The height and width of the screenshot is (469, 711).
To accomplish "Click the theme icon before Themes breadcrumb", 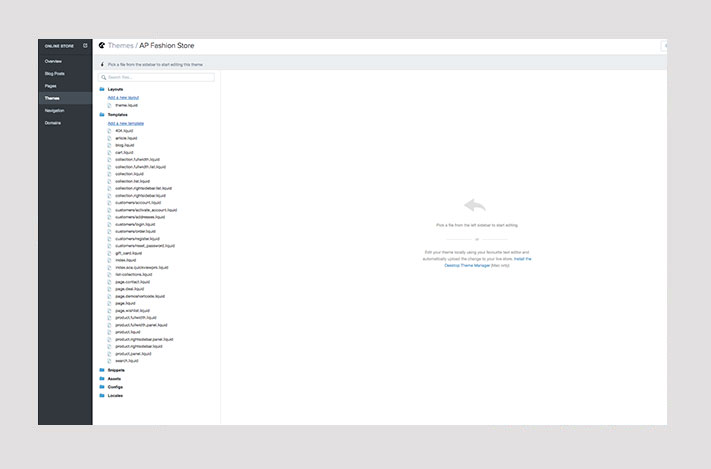I will point(101,46).
